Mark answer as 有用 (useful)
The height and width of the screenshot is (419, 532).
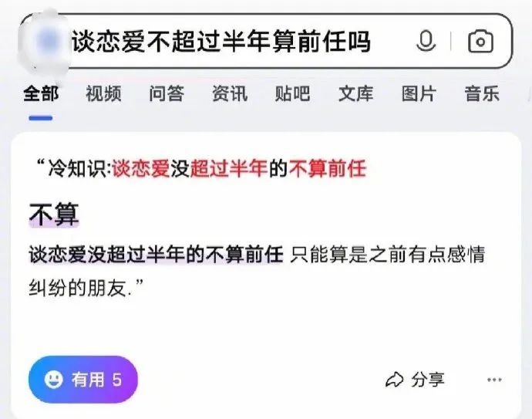coord(83,380)
